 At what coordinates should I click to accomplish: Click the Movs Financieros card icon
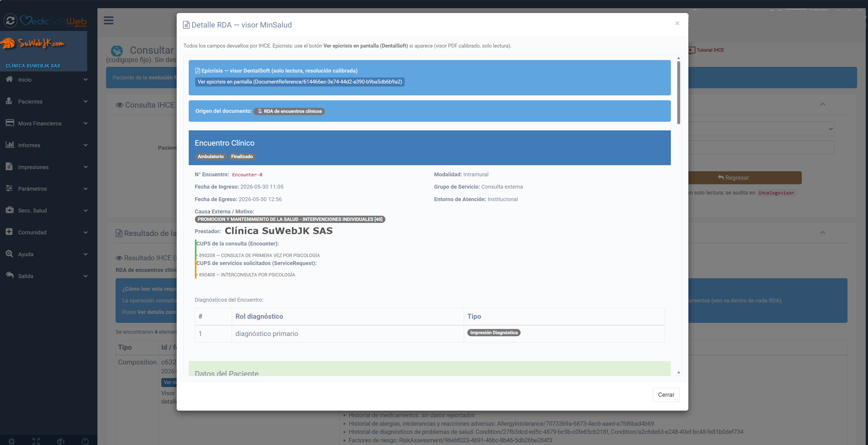[x=10, y=123]
